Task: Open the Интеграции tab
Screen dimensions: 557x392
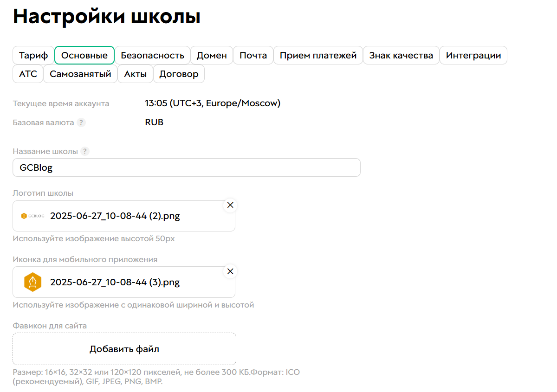Action: tap(473, 55)
